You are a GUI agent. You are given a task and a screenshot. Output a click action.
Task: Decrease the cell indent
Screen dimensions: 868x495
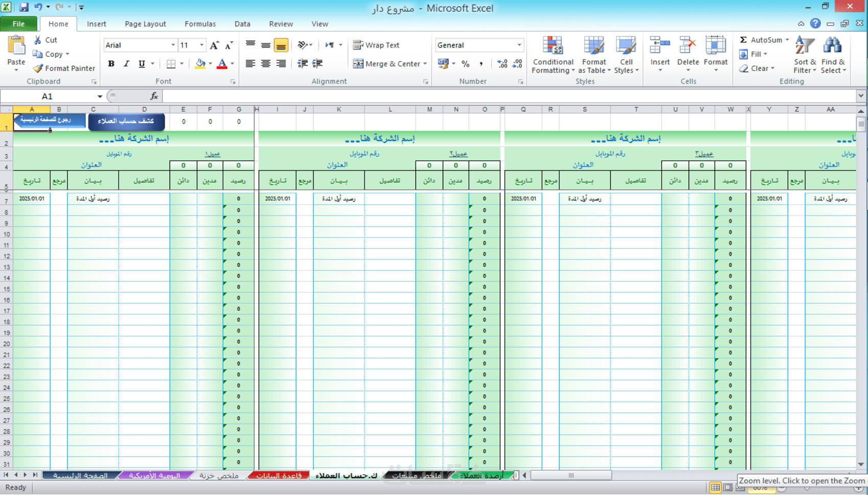tap(303, 64)
